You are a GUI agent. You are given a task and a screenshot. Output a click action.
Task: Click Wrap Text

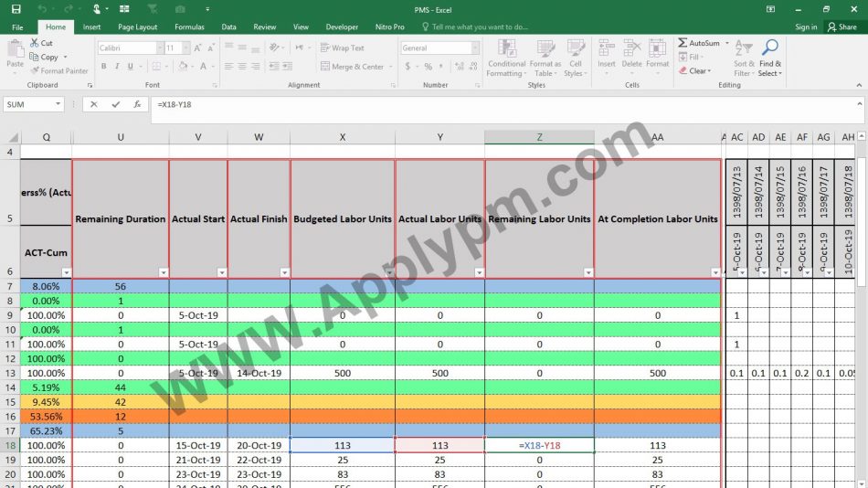pyautogui.click(x=342, y=48)
